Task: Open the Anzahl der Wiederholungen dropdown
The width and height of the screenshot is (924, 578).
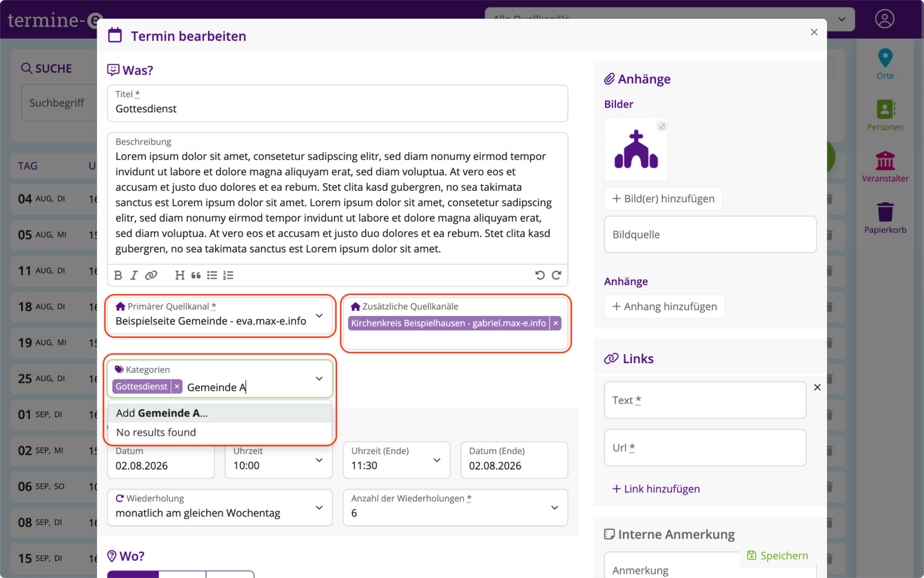Action: (x=455, y=507)
